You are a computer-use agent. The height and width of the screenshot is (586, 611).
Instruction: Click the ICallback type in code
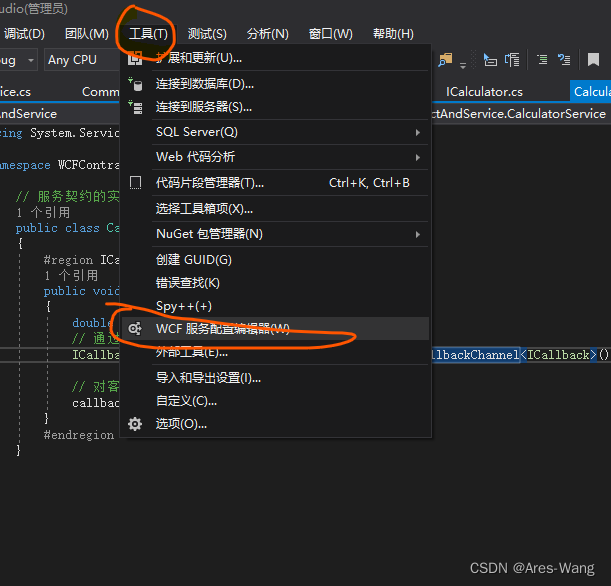coord(558,355)
